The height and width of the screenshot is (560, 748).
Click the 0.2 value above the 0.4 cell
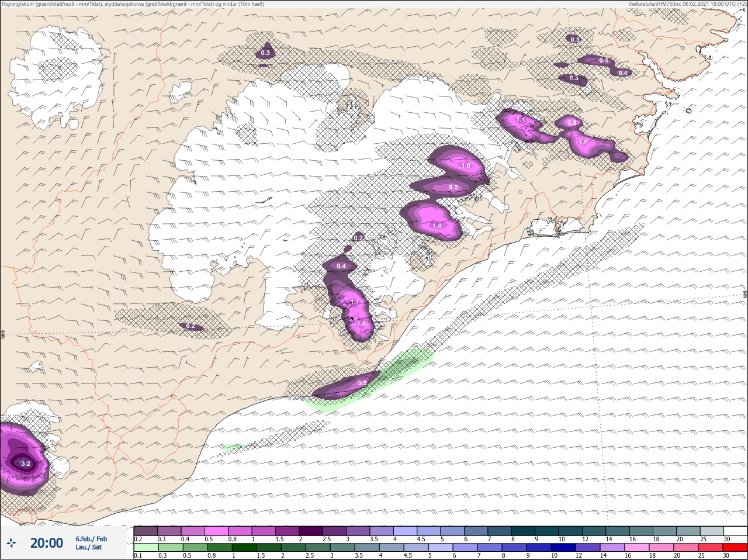[359, 237]
